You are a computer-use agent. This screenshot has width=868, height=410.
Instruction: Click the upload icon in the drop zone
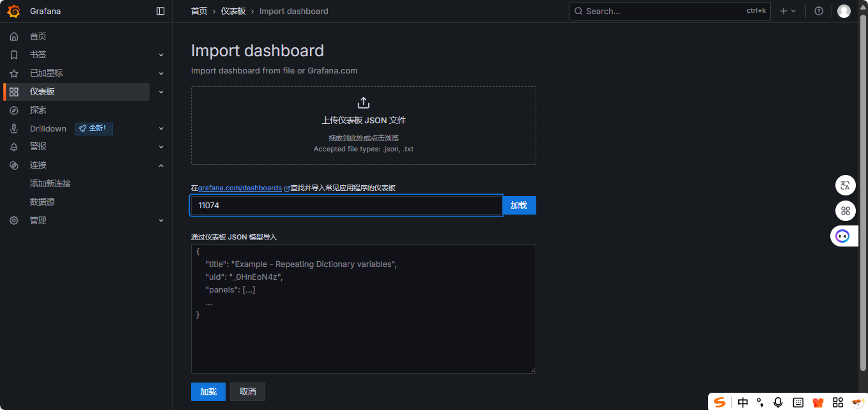tap(363, 103)
